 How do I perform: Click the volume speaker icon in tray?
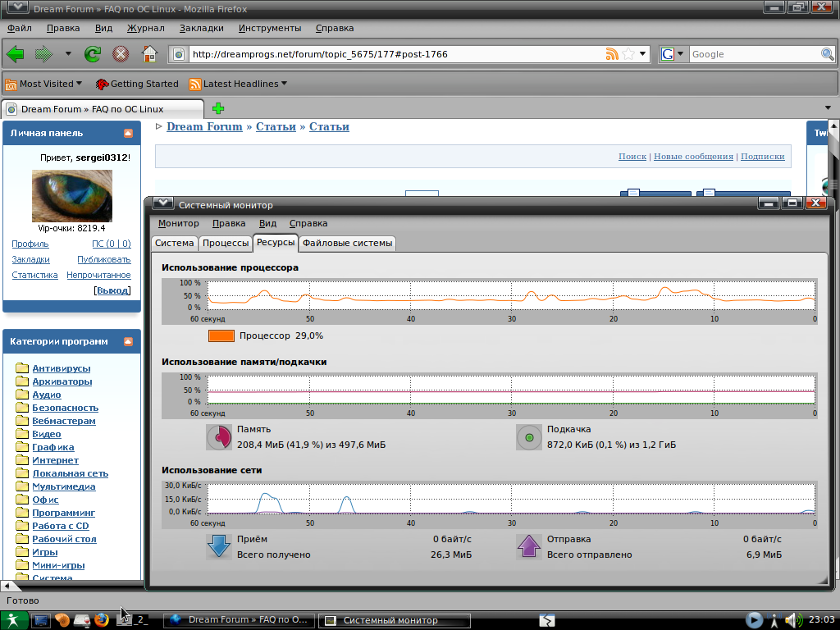(x=794, y=620)
